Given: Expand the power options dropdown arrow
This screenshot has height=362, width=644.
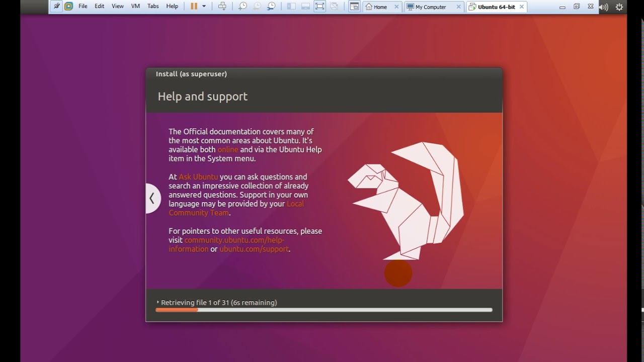Looking at the screenshot, I should [x=204, y=7].
